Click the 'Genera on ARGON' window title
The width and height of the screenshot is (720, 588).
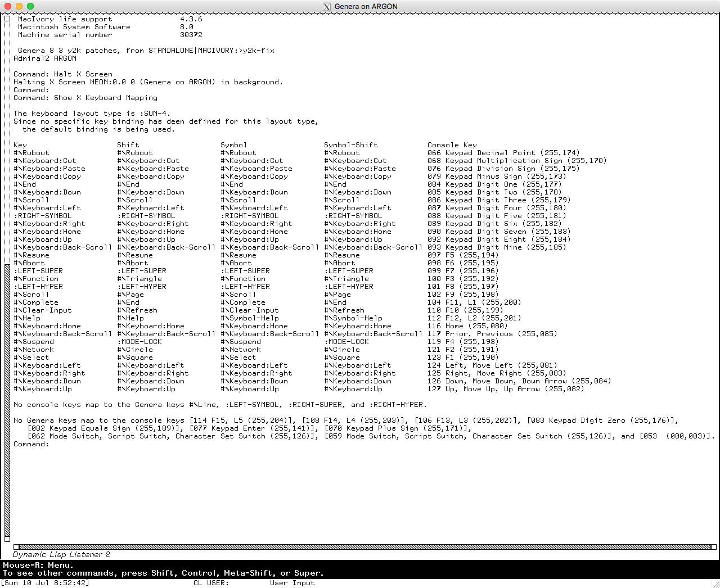366,7
